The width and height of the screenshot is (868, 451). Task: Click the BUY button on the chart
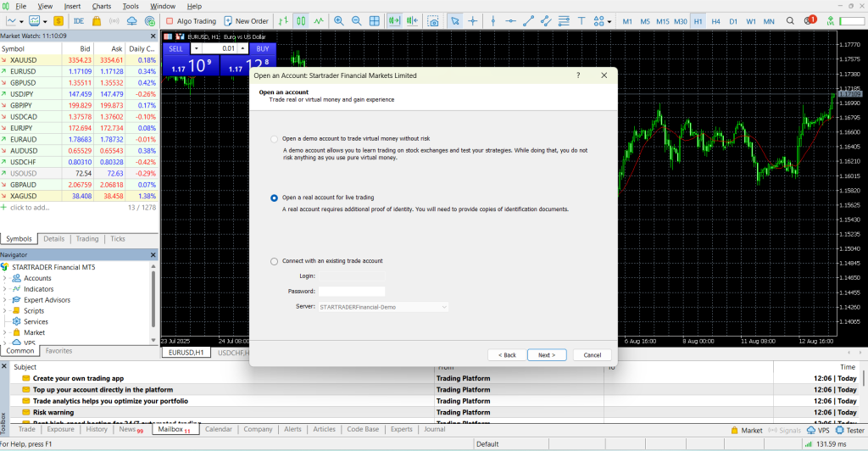click(263, 48)
